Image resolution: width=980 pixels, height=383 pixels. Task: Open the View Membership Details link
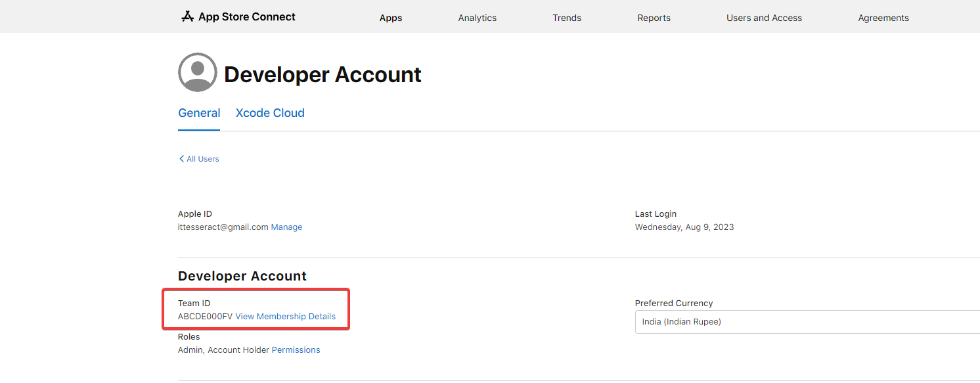[x=285, y=317]
